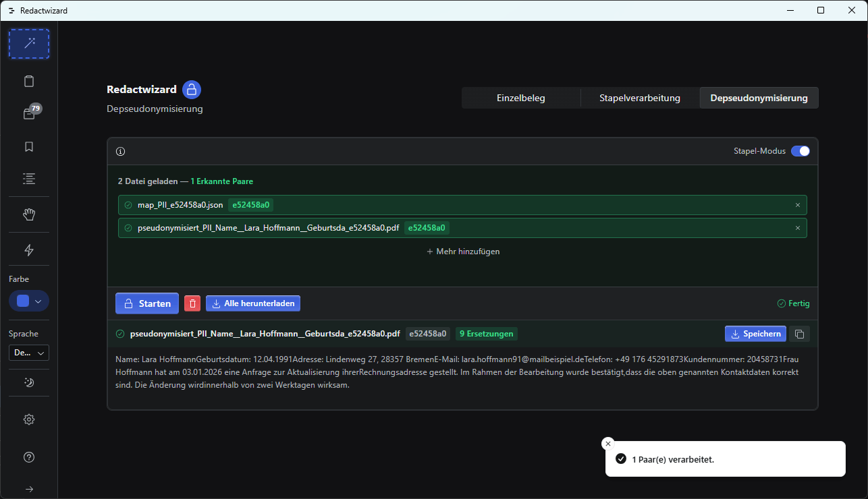Click the pseudonymisiert PDF name in loaded files
Screen dimensions: 868x499
pos(269,228)
